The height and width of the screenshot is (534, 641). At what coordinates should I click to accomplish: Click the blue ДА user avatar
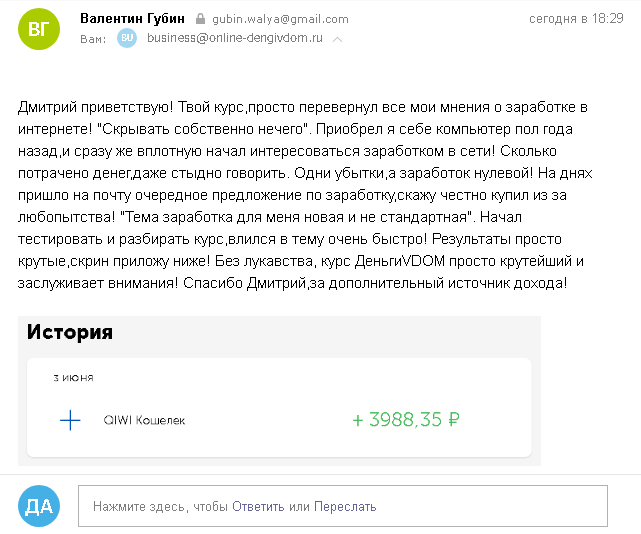click(39, 506)
